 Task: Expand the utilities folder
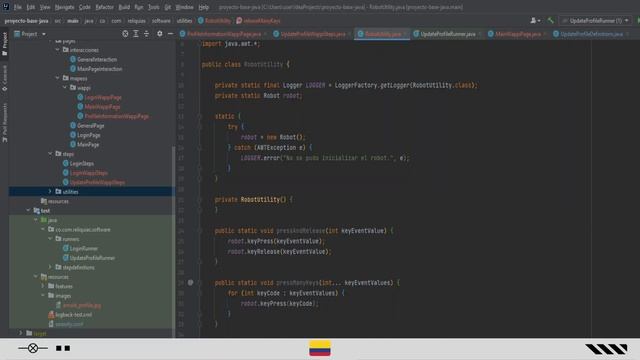[x=50, y=191]
